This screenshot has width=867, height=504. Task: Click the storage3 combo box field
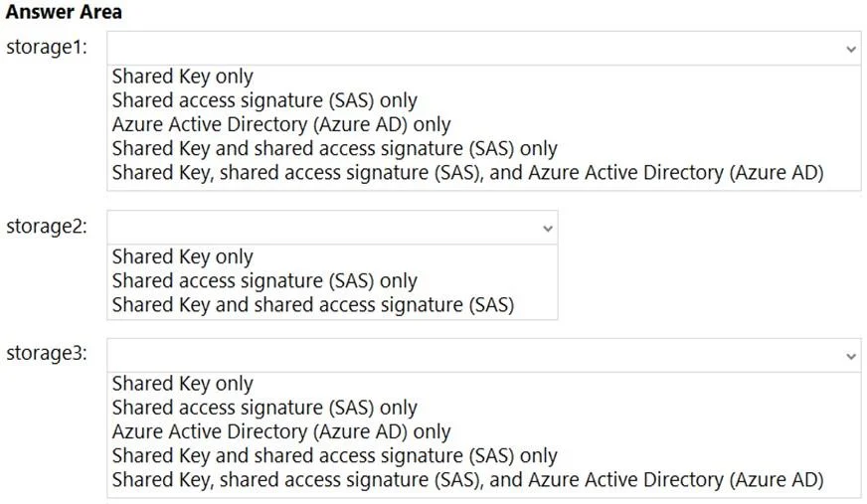tap(484, 356)
